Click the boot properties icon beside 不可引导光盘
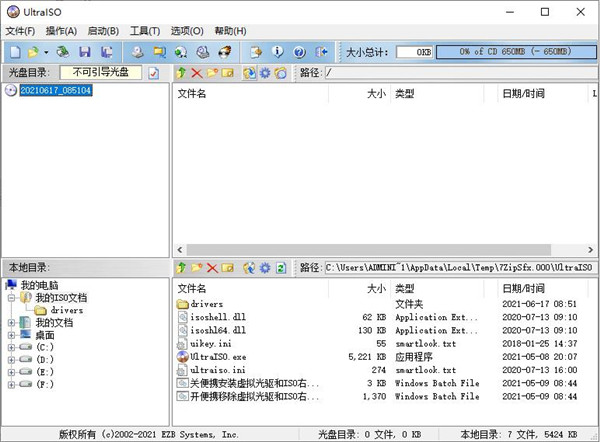The image size is (600, 442). [x=154, y=73]
